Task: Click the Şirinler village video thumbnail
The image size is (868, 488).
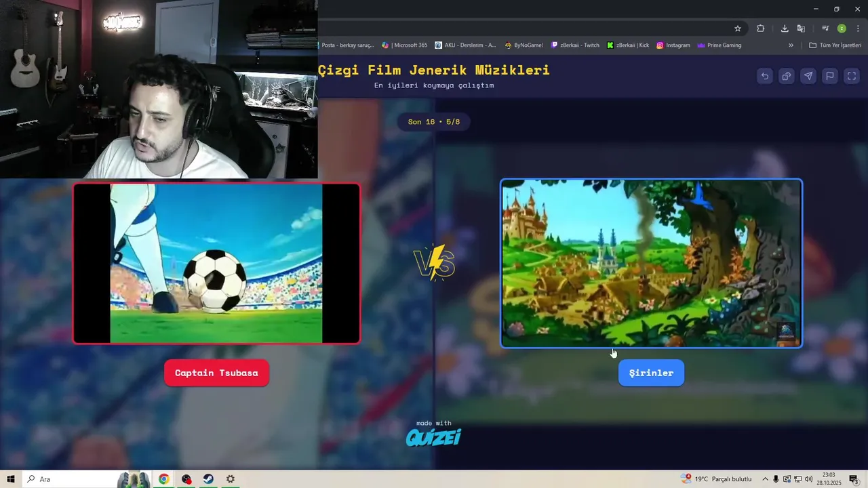Action: (651, 264)
